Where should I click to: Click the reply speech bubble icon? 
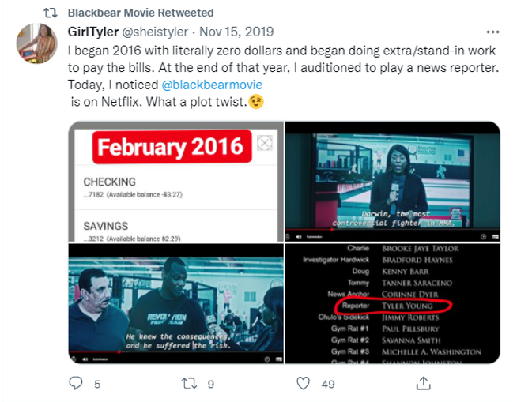[x=76, y=383]
